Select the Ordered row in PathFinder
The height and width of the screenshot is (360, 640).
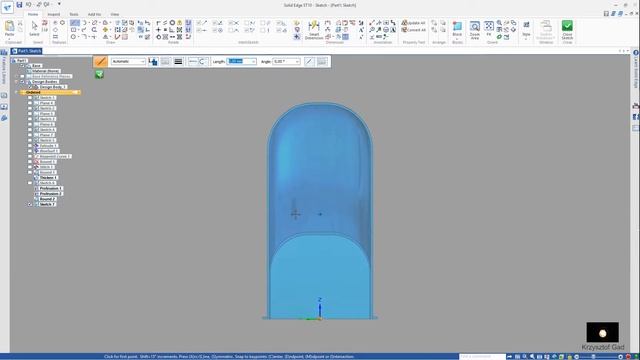coord(50,92)
